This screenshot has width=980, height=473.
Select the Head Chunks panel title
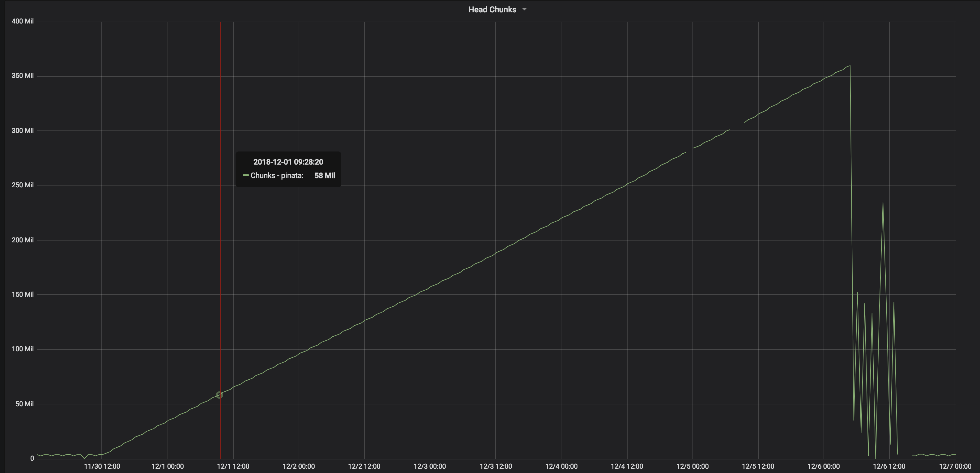492,9
